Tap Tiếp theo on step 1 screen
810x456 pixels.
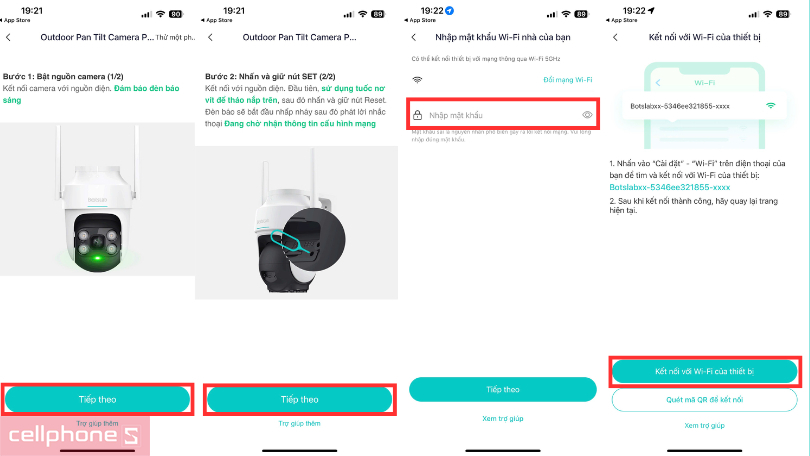click(x=97, y=399)
